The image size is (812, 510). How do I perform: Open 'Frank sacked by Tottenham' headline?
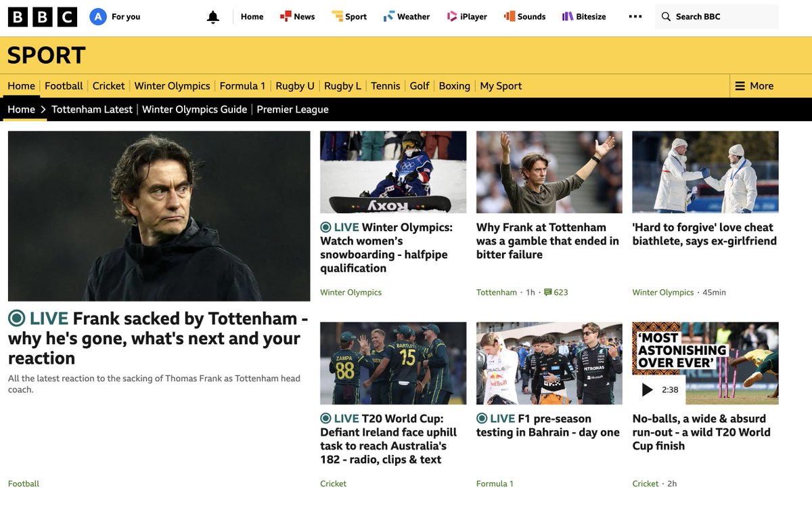(x=158, y=338)
